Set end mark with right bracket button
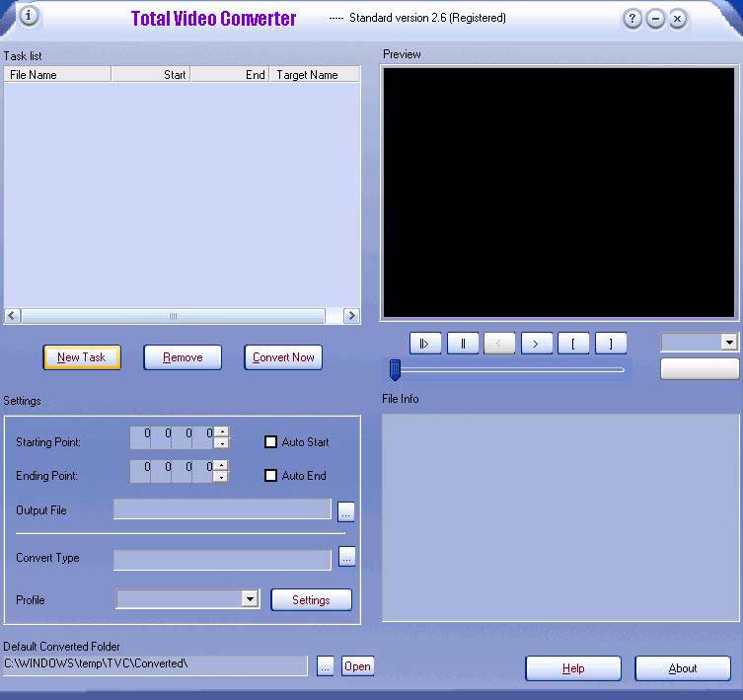The height and width of the screenshot is (700, 743). [x=611, y=344]
